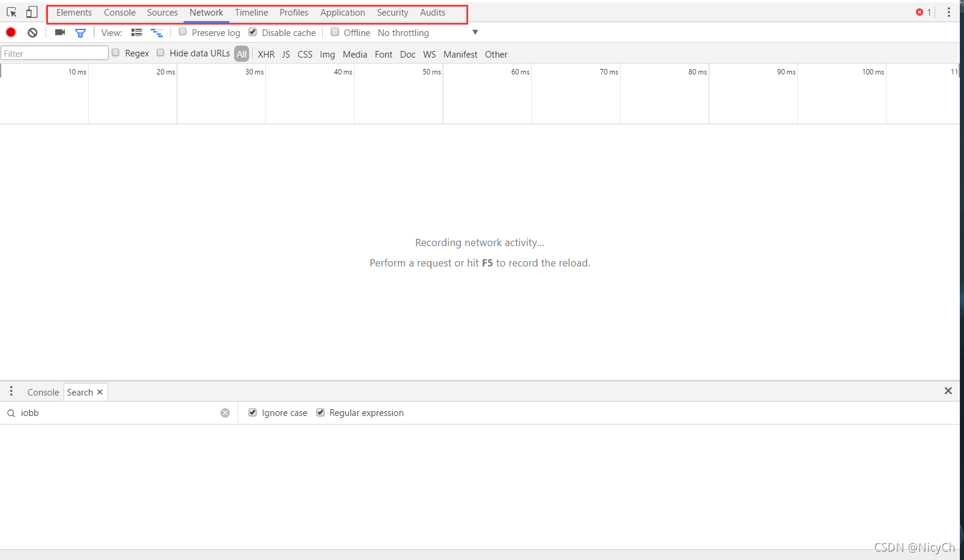Enable the capture screenshots camera icon
Image resolution: width=964 pixels, height=560 pixels.
pos(60,32)
